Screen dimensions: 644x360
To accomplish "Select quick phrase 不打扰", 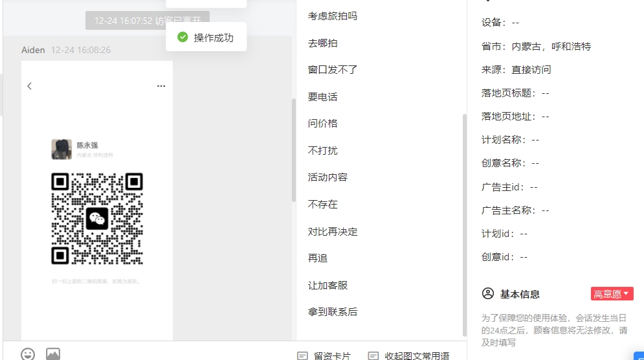I will [323, 150].
